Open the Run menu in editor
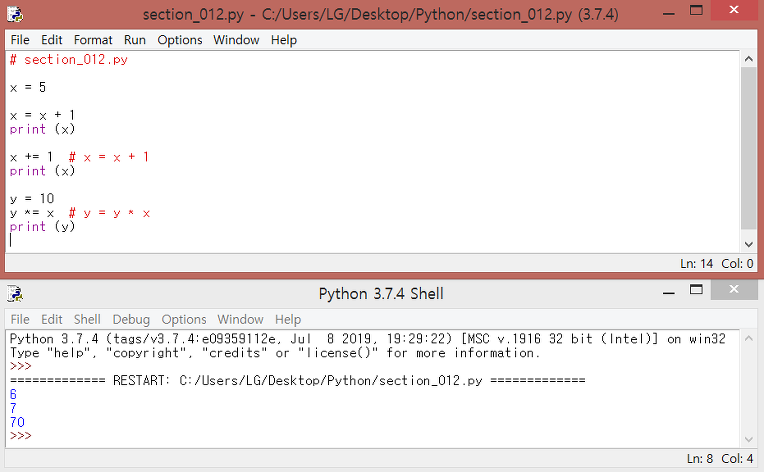 click(x=134, y=40)
